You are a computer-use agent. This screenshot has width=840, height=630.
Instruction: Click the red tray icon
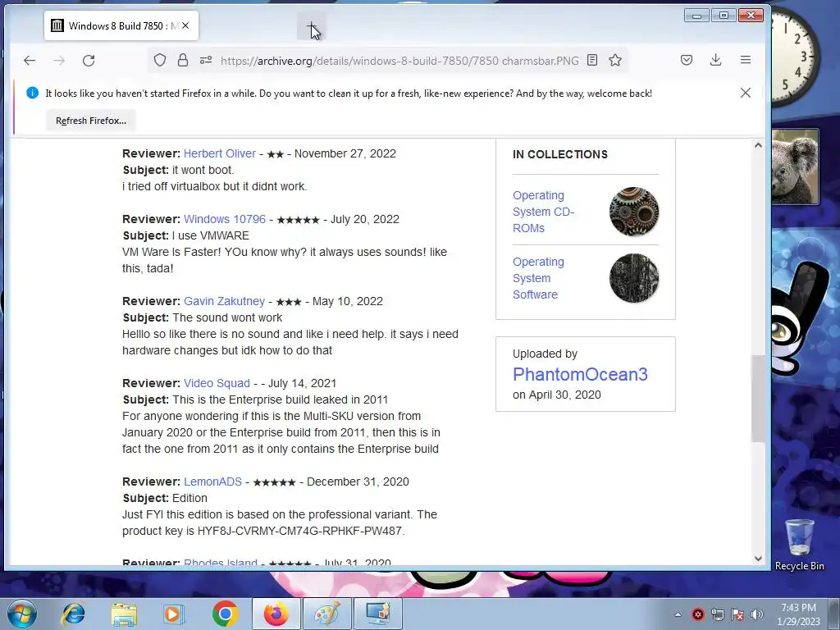pyautogui.click(x=697, y=614)
